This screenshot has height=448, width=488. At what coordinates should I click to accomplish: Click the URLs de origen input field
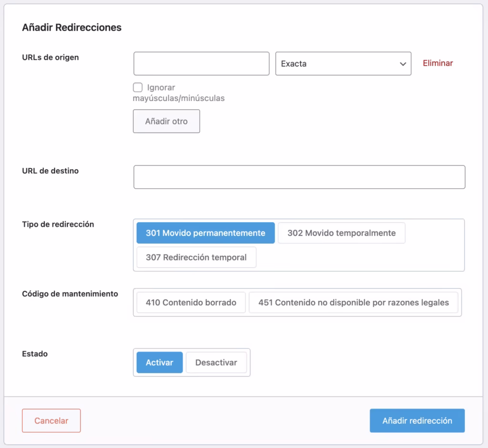(x=202, y=63)
